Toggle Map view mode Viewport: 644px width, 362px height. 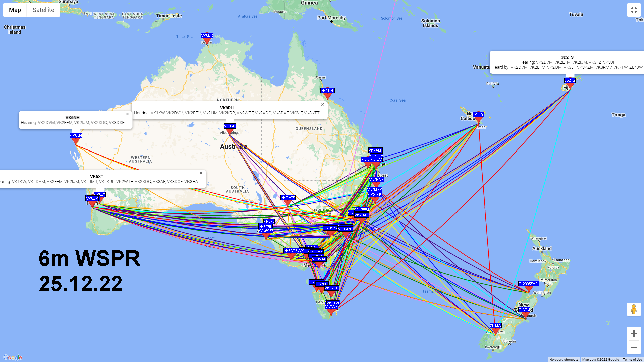(x=15, y=10)
